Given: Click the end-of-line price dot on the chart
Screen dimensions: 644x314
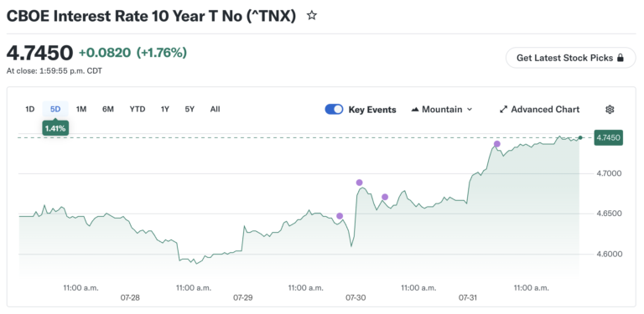Looking at the screenshot, I should click(x=580, y=137).
